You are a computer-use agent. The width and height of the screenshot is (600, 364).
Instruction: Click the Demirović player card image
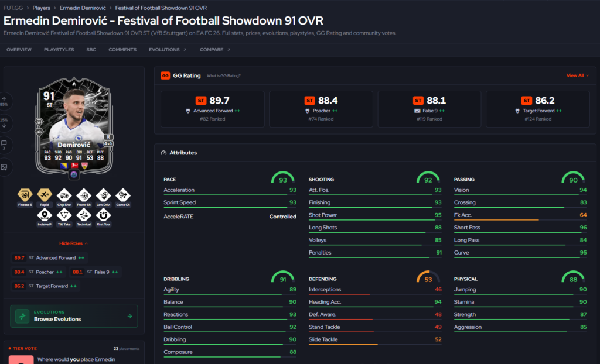click(74, 128)
